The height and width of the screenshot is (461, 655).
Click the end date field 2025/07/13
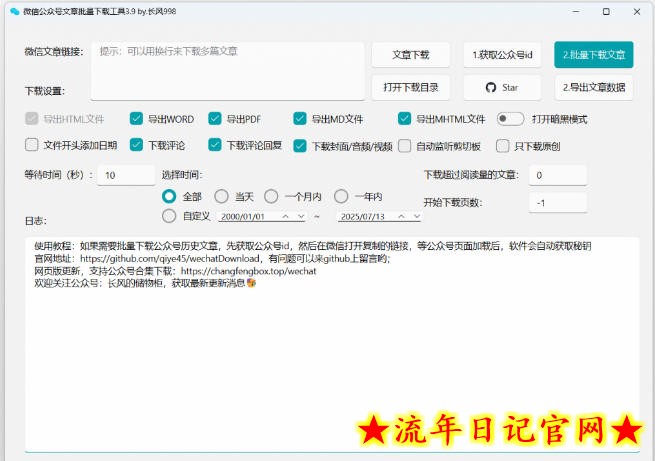click(x=362, y=216)
